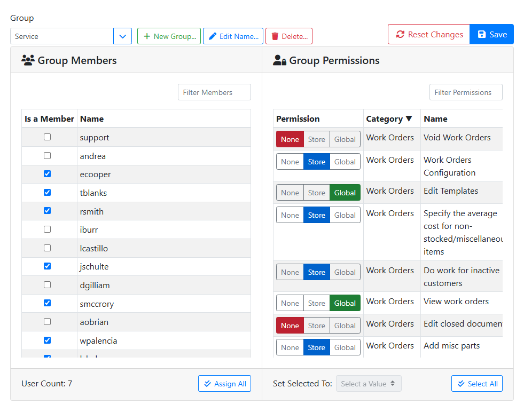This screenshot has width=516, height=420.
Task: Uncheck the ecooper member checkbox
Action: (x=48, y=174)
